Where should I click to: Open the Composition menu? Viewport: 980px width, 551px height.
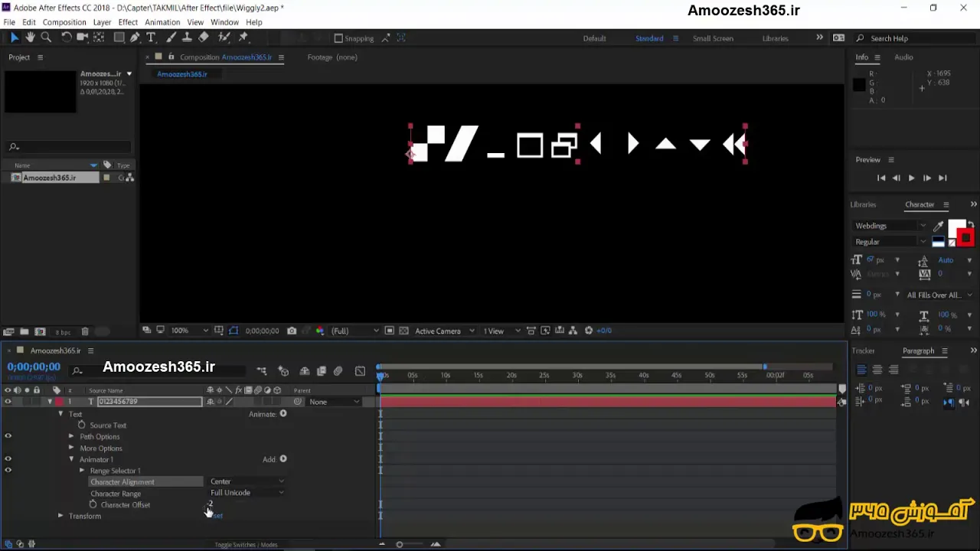click(x=64, y=22)
